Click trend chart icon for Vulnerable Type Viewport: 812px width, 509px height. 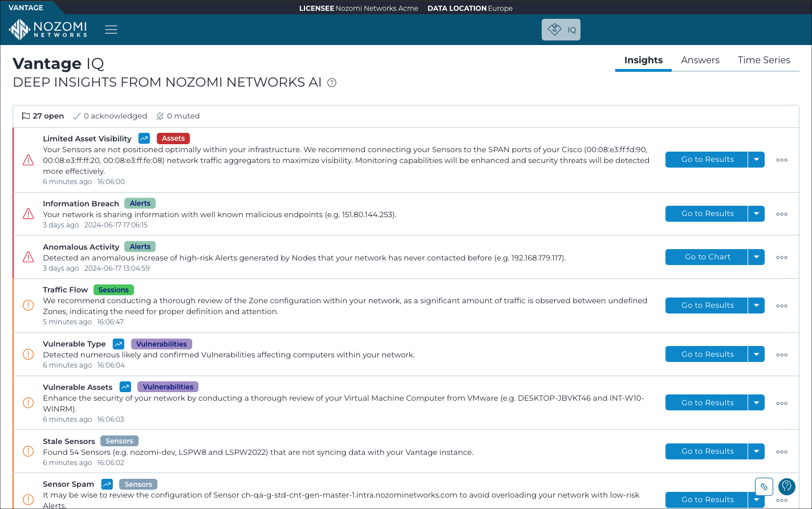[x=119, y=344]
